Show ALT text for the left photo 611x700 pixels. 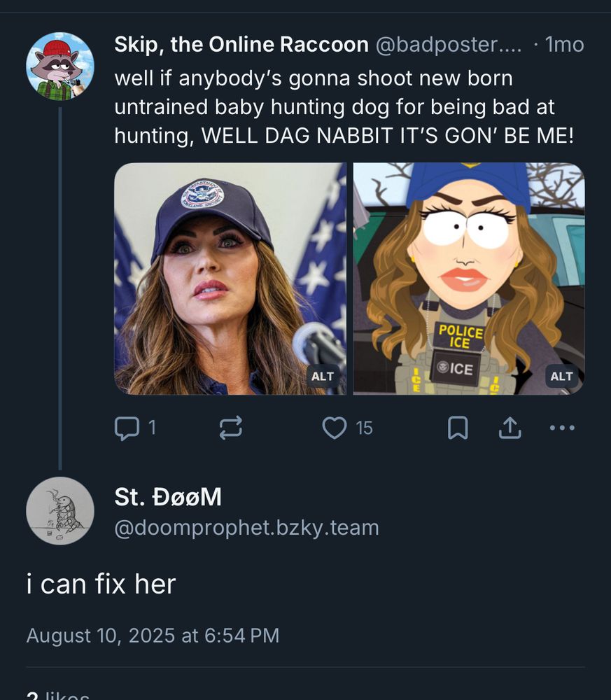click(323, 377)
